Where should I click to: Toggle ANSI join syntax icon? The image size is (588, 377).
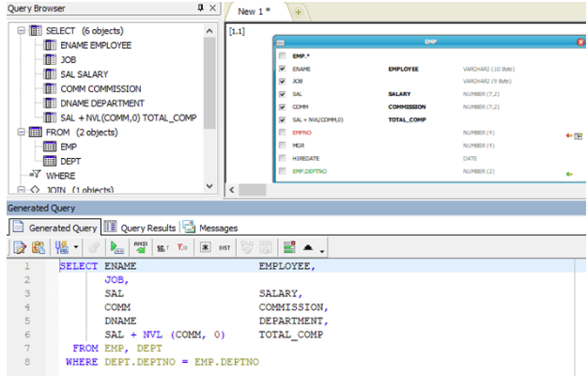point(141,246)
